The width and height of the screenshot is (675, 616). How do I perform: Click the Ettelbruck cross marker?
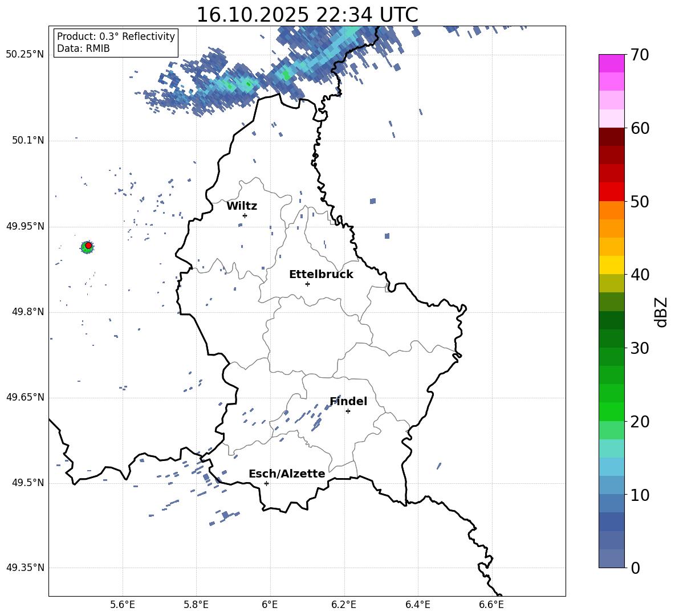pos(307,284)
